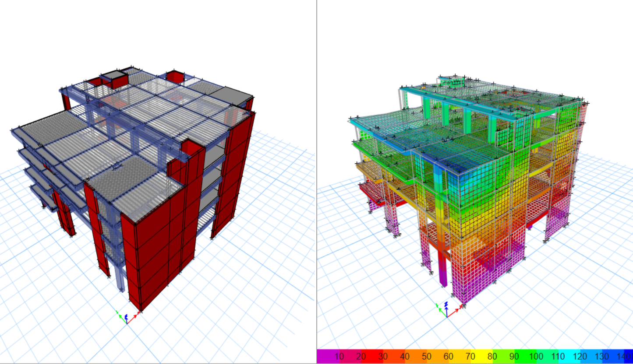Image resolution: width=633 pixels, height=364 pixels.
Task: Select the green legend band between 90 and 100
Action: coord(526,357)
